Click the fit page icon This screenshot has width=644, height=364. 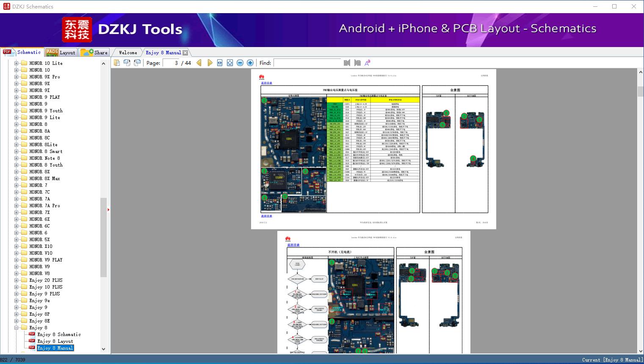230,63
